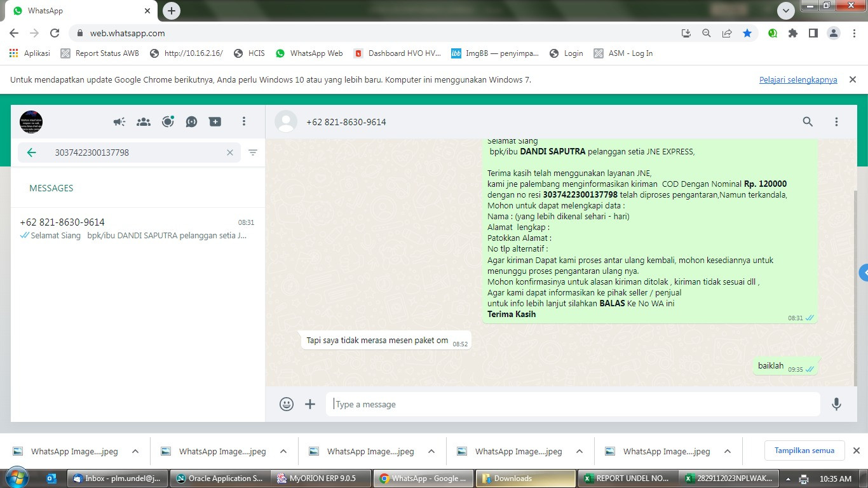The height and width of the screenshot is (488, 868).
Task: Open the Status updates icon
Action: (168, 122)
